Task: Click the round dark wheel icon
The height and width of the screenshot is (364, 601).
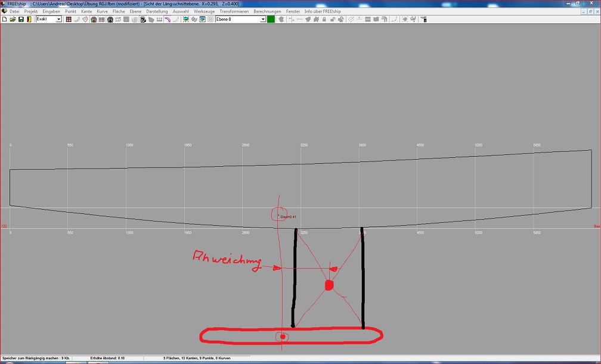Action: [x=110, y=20]
